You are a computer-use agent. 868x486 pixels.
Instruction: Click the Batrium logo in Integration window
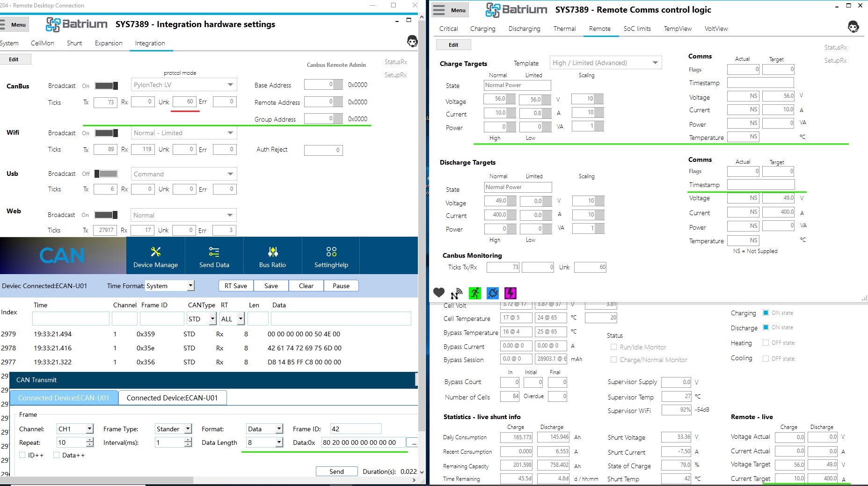(x=77, y=24)
